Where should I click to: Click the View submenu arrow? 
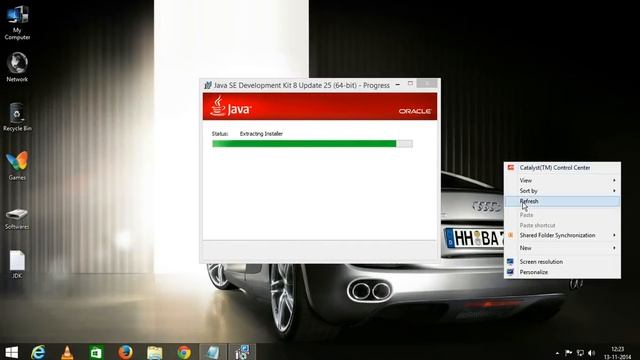pyautogui.click(x=614, y=180)
